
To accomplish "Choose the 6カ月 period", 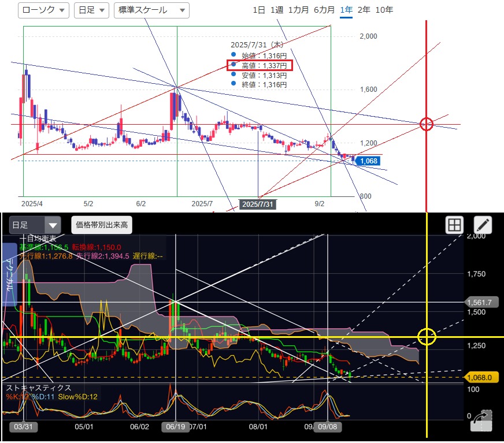I will (x=324, y=10).
